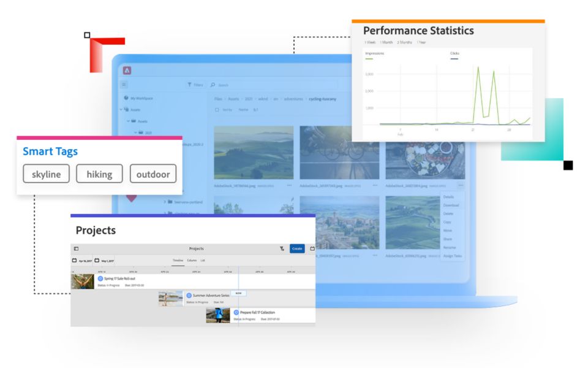Image resolution: width=588 pixels, height=368 pixels.
Task: Choose Details from the context menu
Action: pos(448,197)
